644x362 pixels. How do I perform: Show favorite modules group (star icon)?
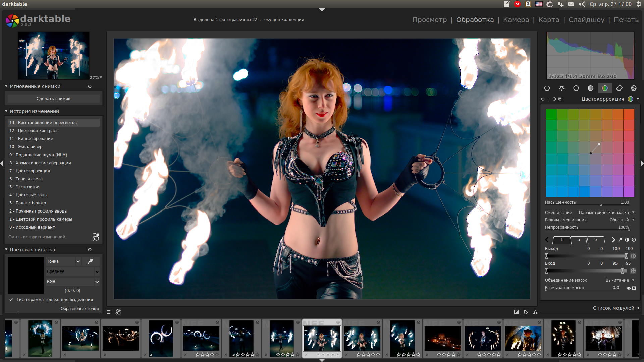point(561,88)
